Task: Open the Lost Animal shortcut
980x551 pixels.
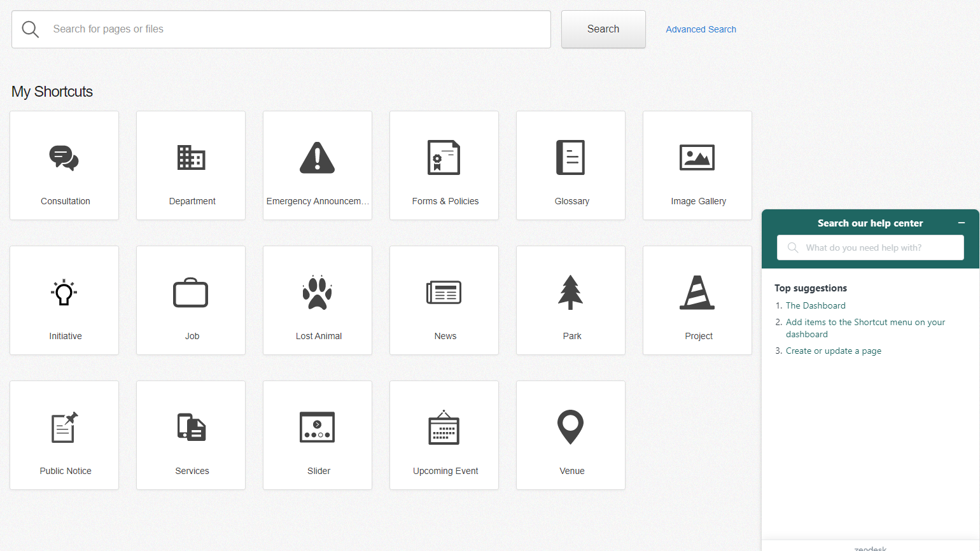Action: coord(317,300)
